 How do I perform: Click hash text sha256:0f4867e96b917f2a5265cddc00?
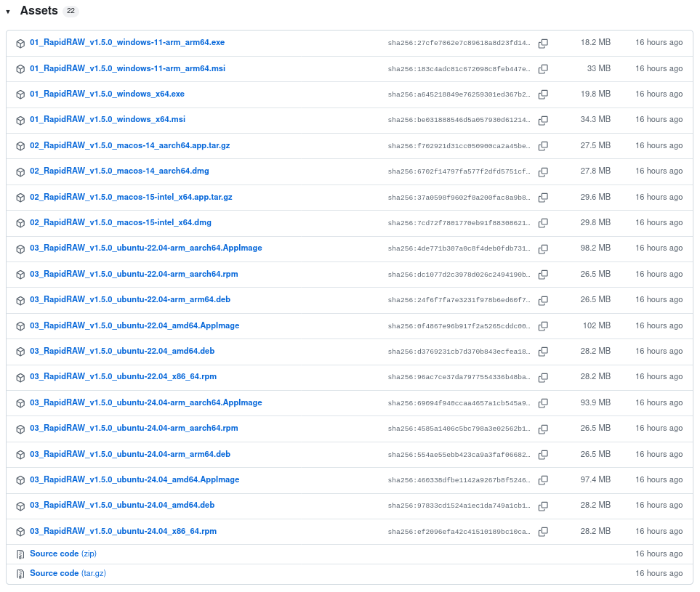[459, 327]
